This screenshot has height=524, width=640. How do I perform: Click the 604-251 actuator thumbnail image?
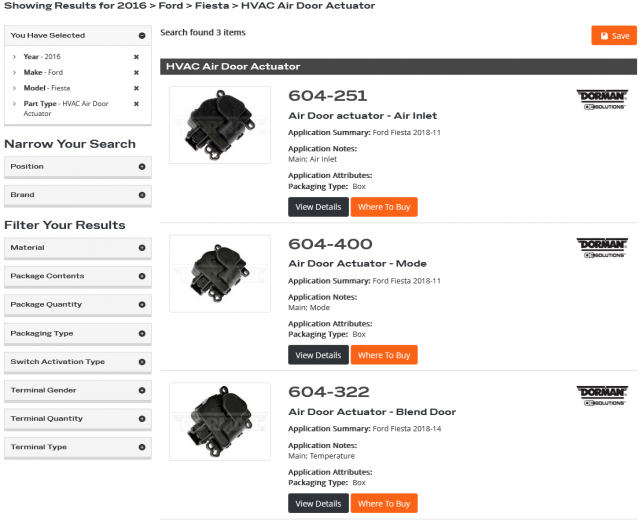(219, 124)
